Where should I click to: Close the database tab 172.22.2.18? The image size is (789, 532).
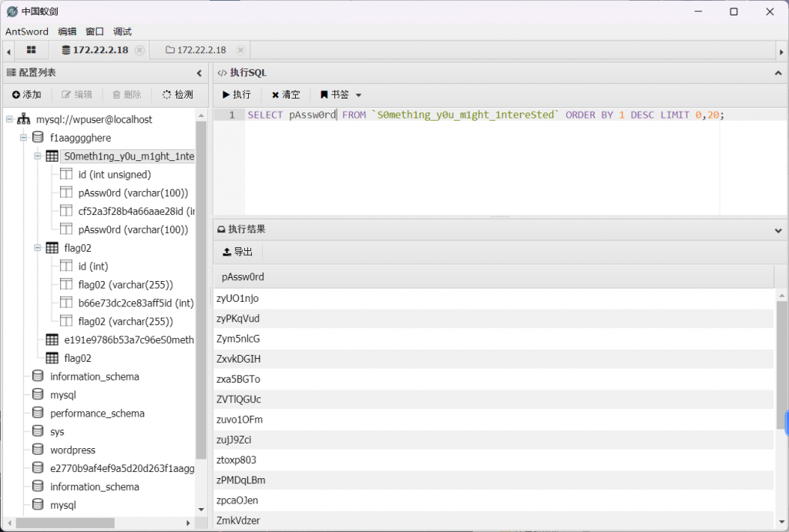click(140, 50)
